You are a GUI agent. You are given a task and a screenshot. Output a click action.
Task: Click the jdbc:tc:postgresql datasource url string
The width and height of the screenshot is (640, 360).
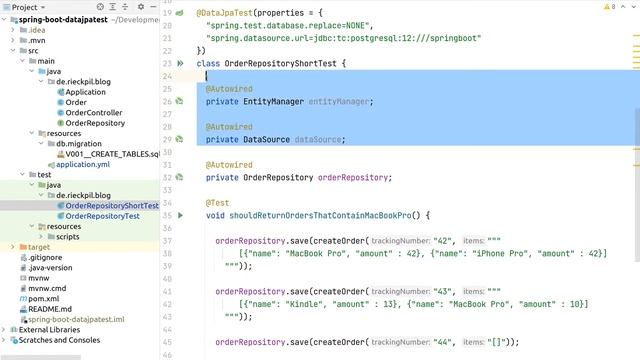coord(343,38)
